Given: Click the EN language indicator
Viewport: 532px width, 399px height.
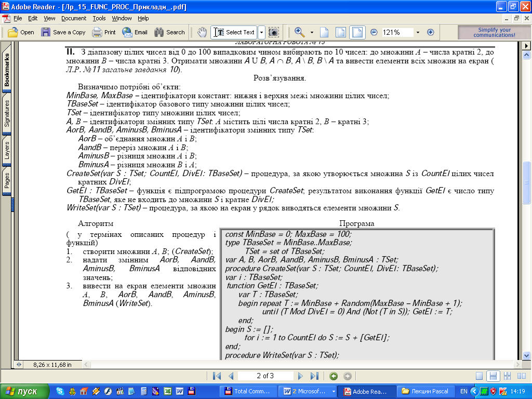Looking at the screenshot, I should (463, 391).
